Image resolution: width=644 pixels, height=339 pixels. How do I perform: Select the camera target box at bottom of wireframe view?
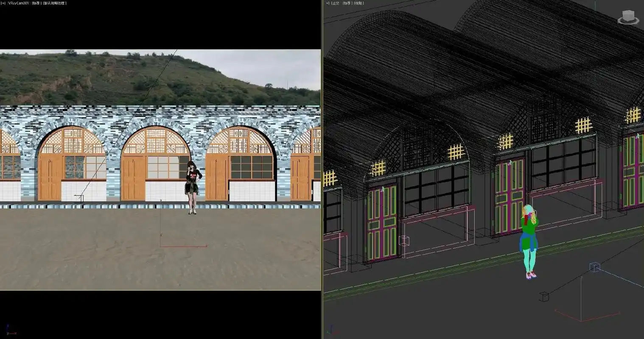(544, 297)
